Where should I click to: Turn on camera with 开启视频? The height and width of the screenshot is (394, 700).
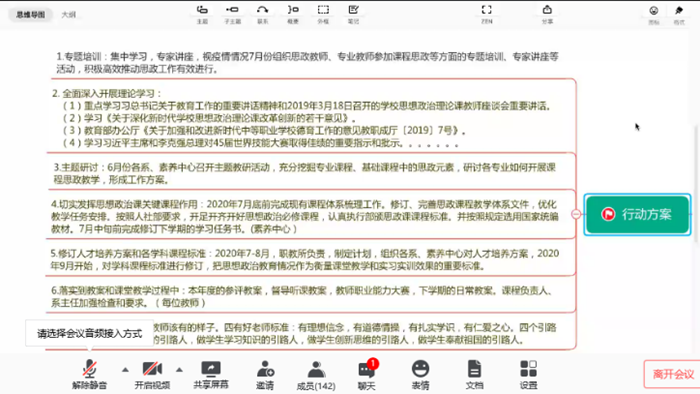[x=152, y=375]
